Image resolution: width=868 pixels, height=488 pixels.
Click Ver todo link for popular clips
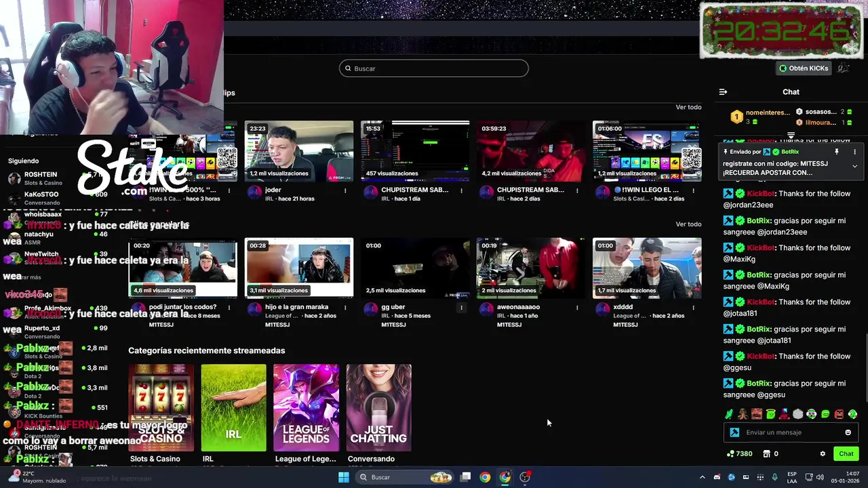688,224
